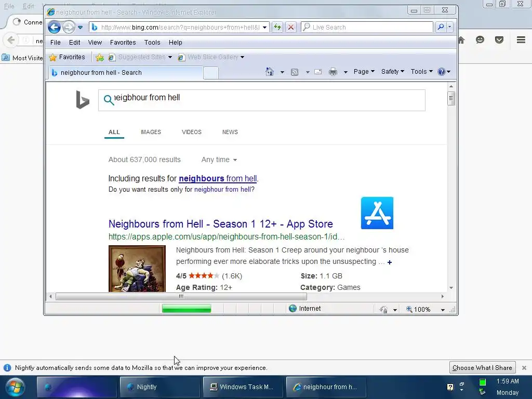Open the apps.apple.com result URL
Image resolution: width=532 pixels, height=399 pixels.
point(227,237)
